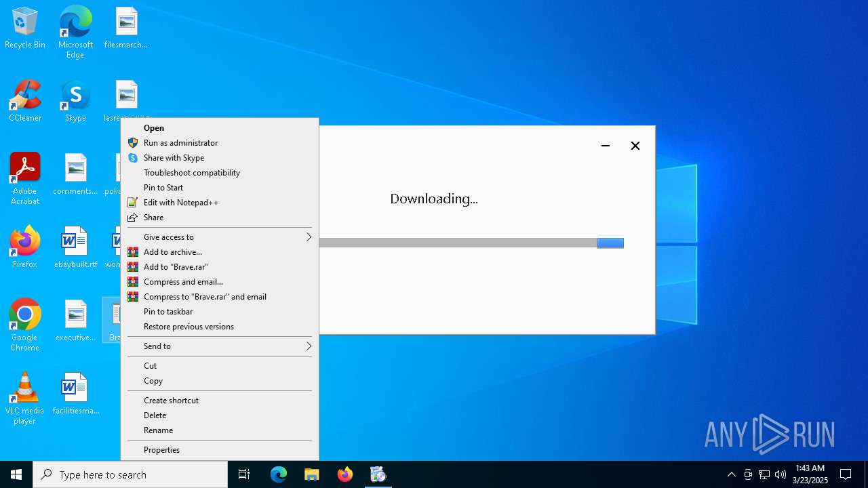Select the Adobe Acrobat desktop shortcut
Viewport: 868px width, 488px height.
pyautogui.click(x=25, y=179)
